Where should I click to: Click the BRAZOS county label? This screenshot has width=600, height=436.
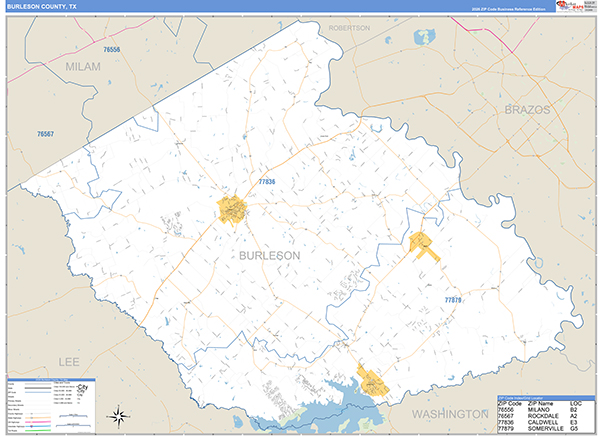pos(527,110)
